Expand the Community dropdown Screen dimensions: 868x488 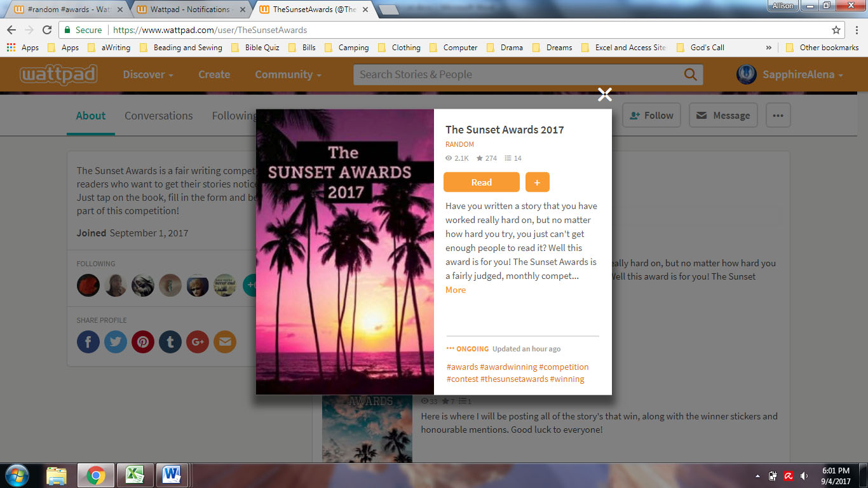288,74
